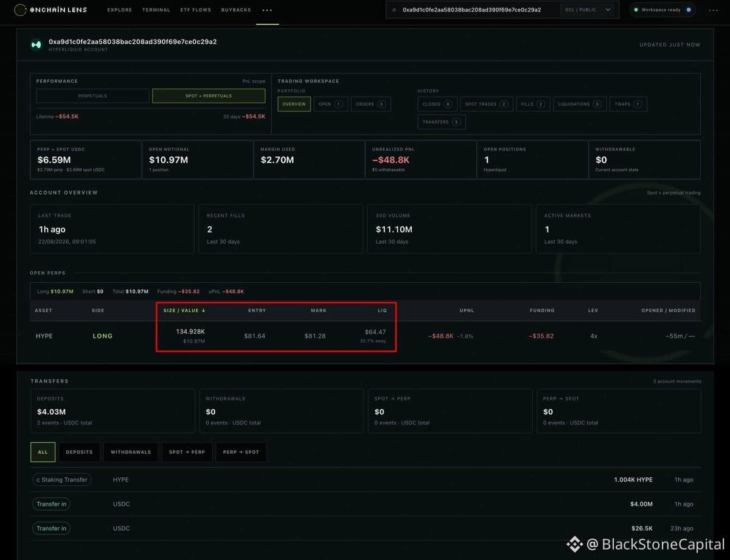
Task: Open the more navigation dots menu
Action: coord(267,10)
